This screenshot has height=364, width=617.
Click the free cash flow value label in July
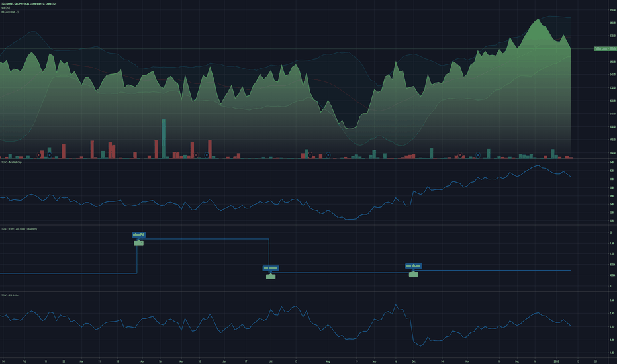tap(271, 268)
